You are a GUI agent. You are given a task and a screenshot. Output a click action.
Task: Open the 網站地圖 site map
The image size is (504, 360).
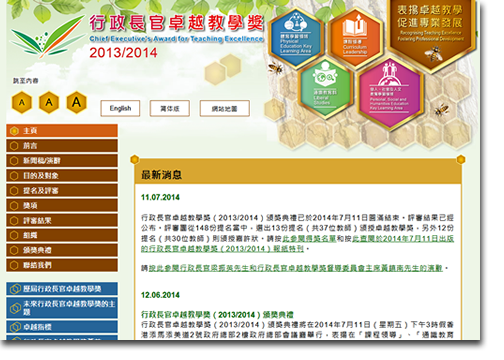point(225,108)
